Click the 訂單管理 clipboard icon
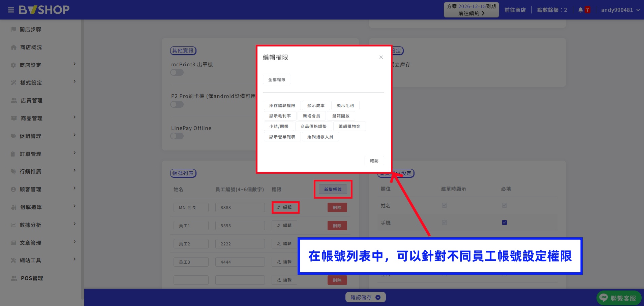The image size is (644, 306). (x=13, y=154)
